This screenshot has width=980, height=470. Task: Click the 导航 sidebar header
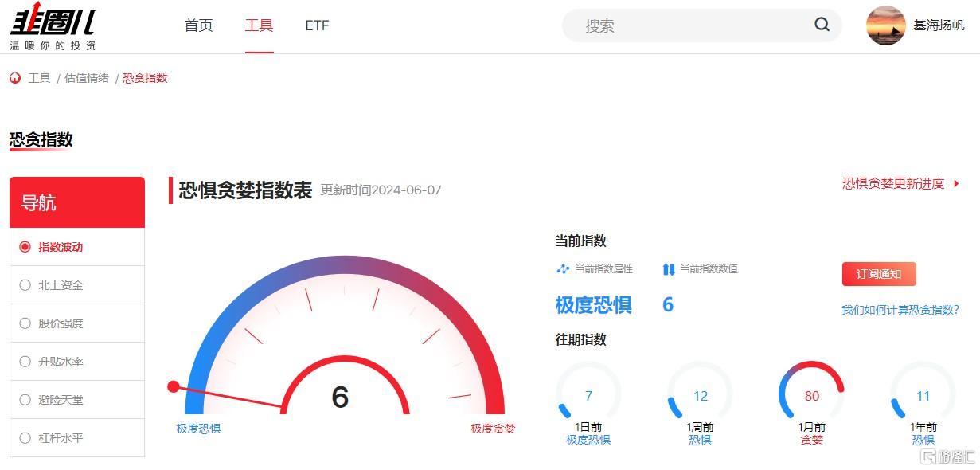click(x=77, y=202)
